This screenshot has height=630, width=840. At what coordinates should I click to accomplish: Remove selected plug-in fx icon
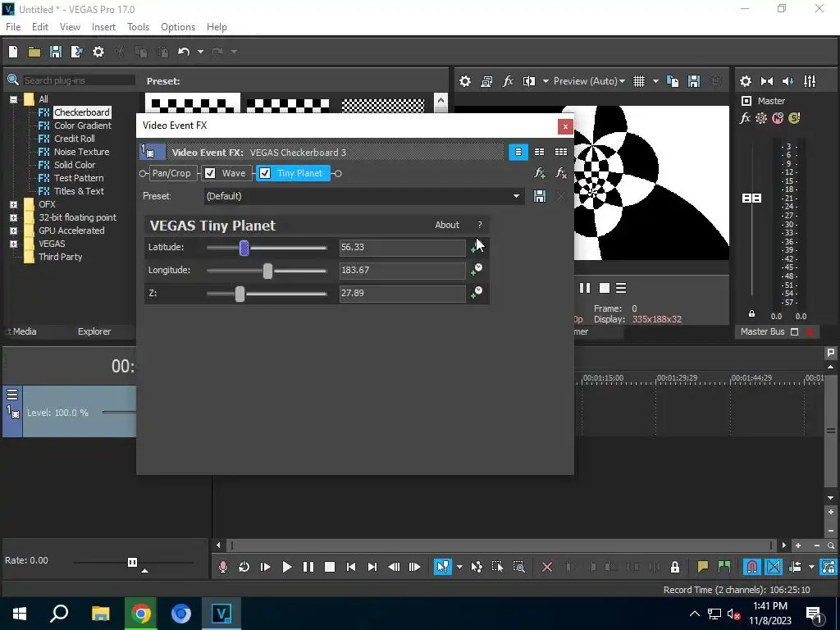click(x=561, y=173)
